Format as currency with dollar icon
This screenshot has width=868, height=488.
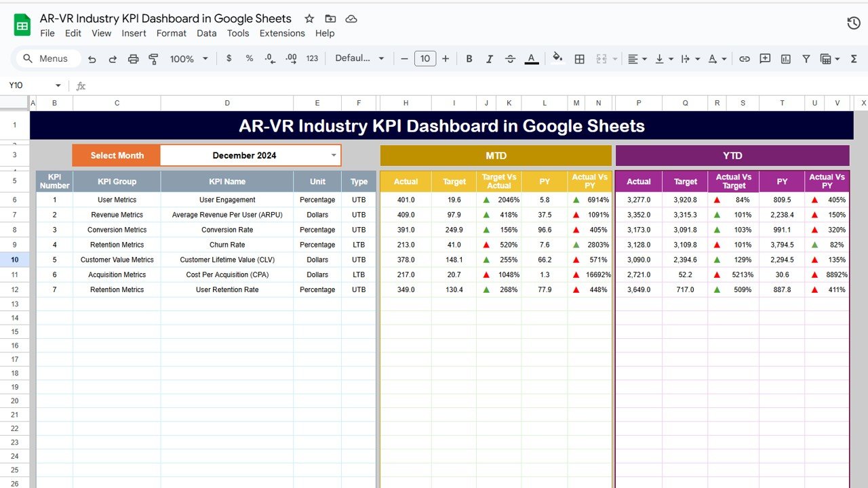[229, 59]
